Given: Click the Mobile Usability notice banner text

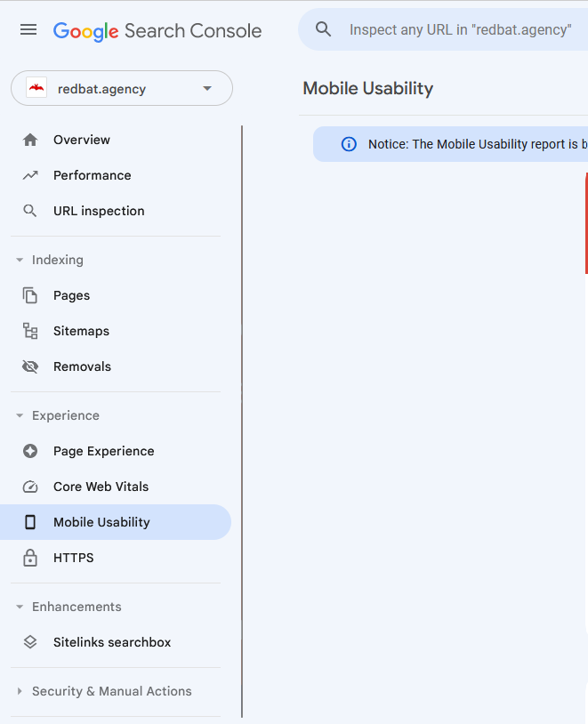Looking at the screenshot, I should coord(478,144).
